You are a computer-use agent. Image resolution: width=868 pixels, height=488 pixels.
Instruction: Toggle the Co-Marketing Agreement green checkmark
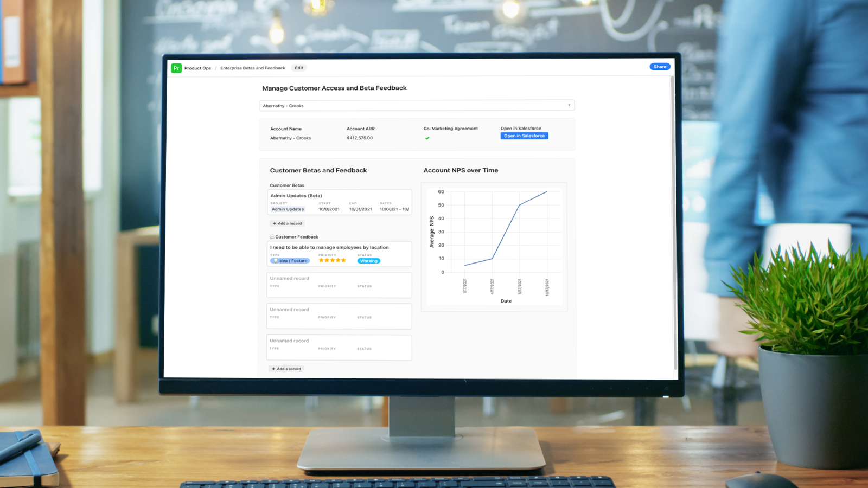[427, 138]
